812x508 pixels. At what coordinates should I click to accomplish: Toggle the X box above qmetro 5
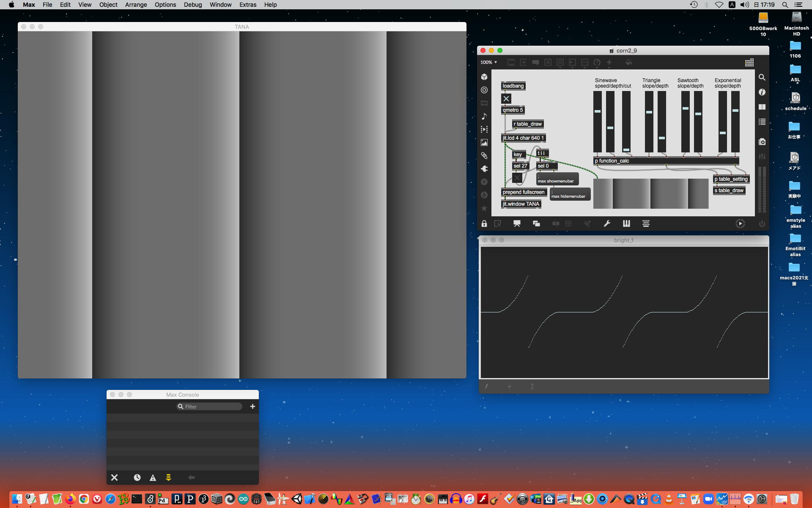click(506, 99)
